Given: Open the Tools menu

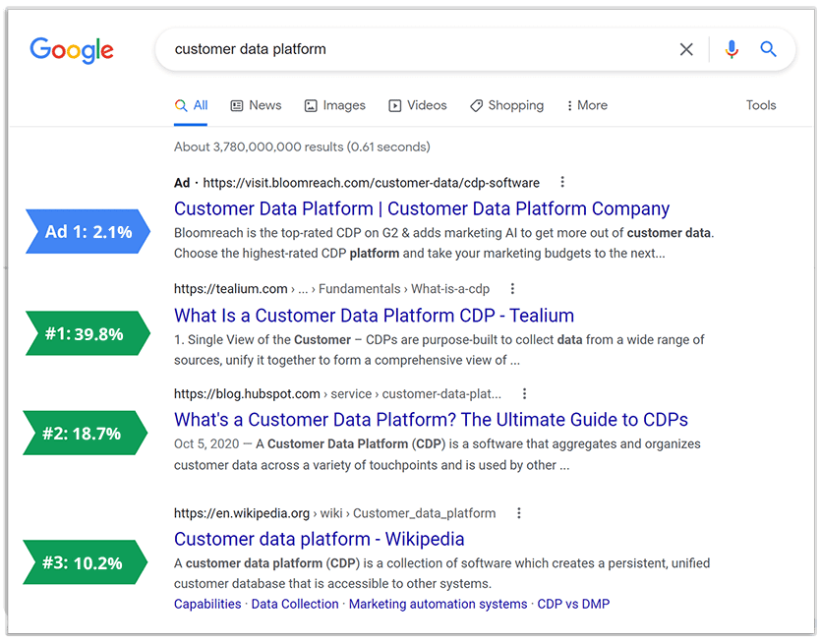Looking at the screenshot, I should (761, 105).
